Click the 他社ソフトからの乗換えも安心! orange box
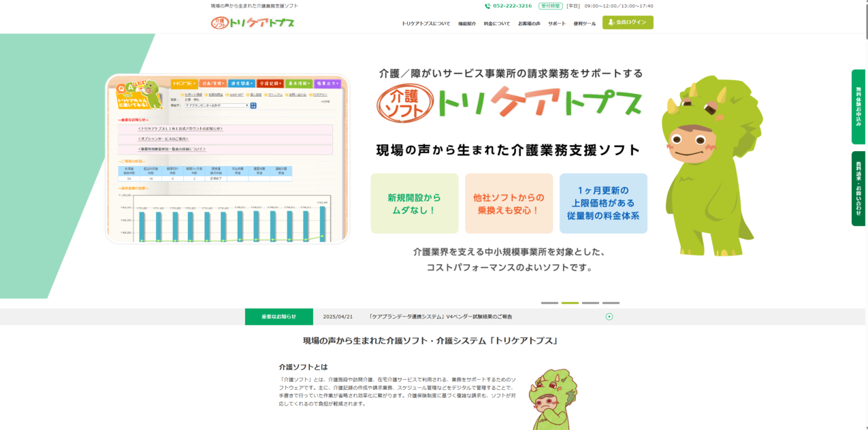 pyautogui.click(x=509, y=203)
